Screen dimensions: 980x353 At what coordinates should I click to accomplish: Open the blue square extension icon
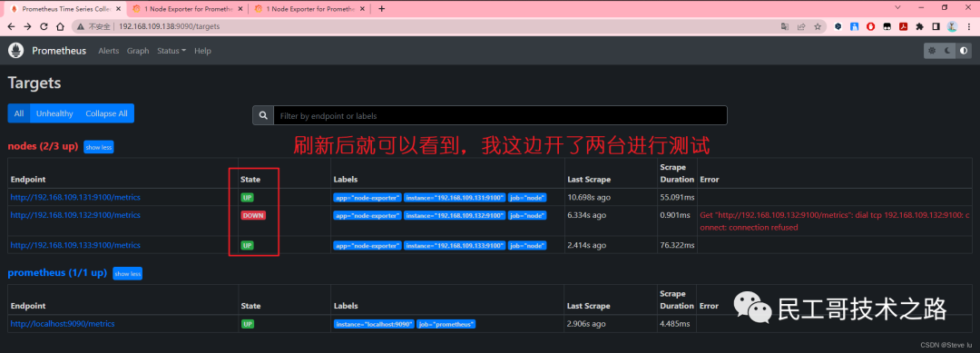[855, 27]
